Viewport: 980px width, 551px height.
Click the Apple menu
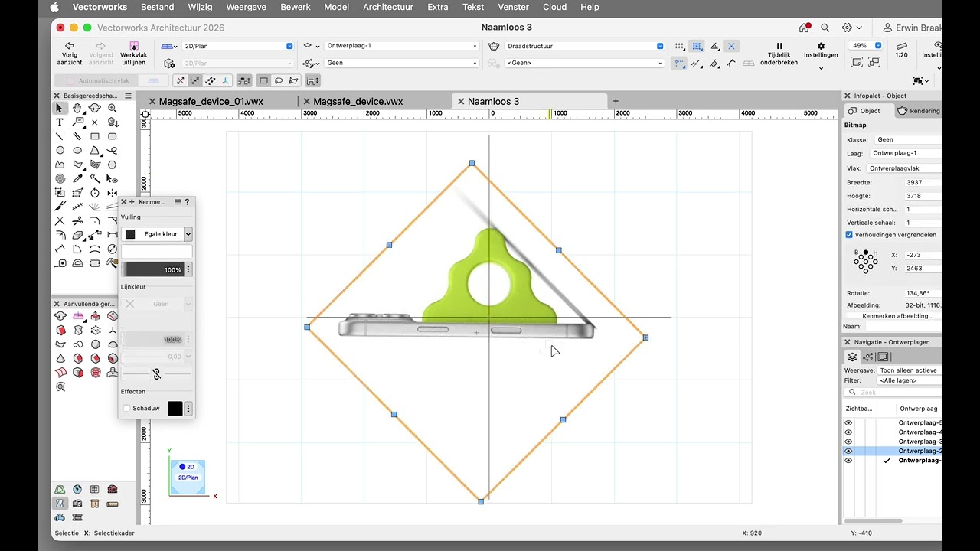coord(54,7)
